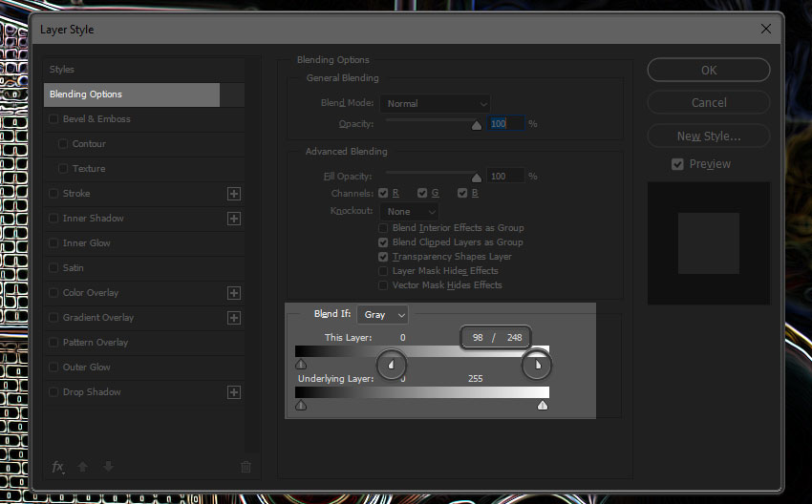Viewport: 812px width, 504px height.
Task: Add another Stroke effect with plus icon
Action: tap(234, 194)
